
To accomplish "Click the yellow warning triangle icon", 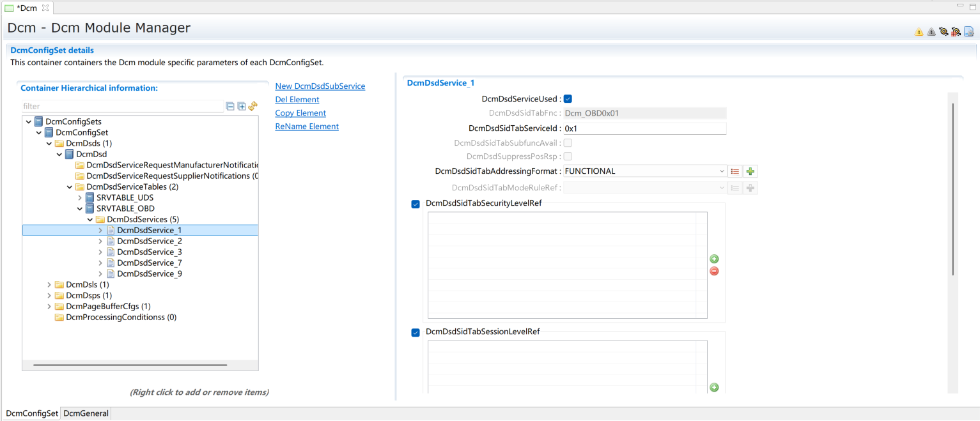I will tap(919, 32).
